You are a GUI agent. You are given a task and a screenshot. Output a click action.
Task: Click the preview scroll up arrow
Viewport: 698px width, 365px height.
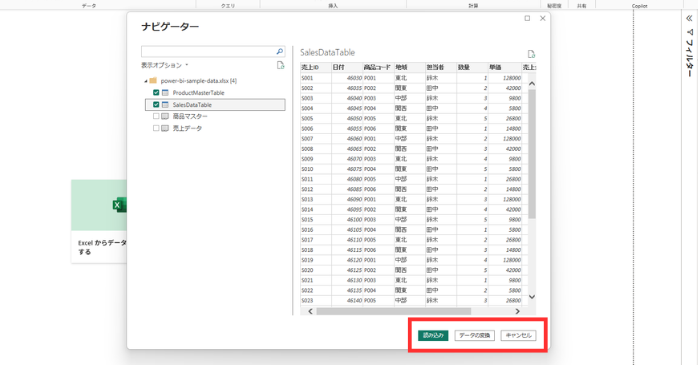(532, 83)
